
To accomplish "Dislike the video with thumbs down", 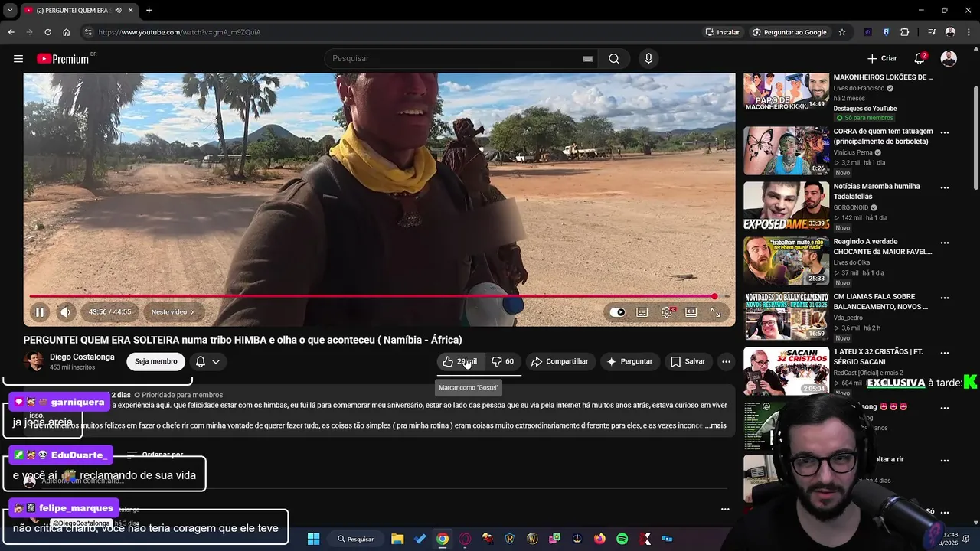I will tap(502, 361).
